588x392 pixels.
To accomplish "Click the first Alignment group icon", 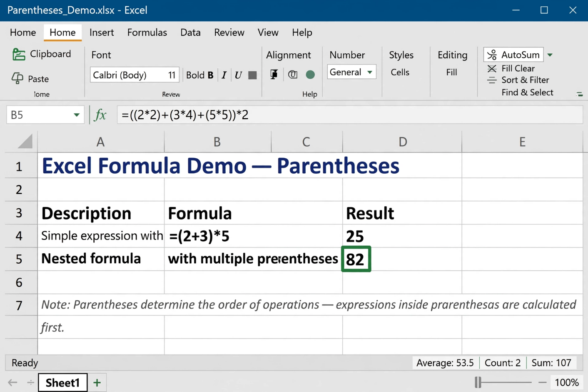I will 274,75.
